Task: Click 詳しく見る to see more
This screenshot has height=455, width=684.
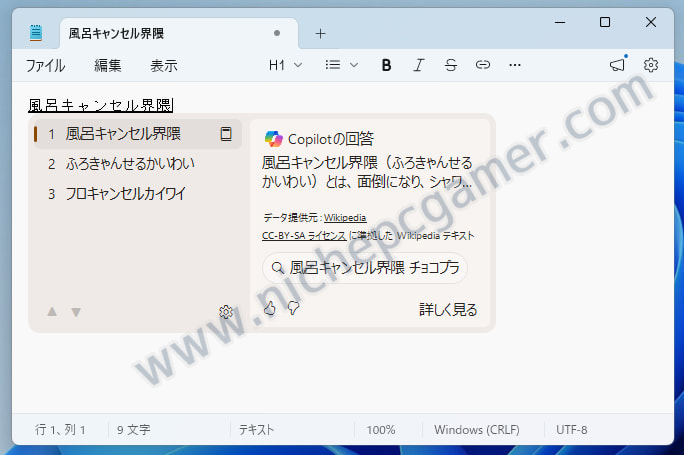Action: (448, 310)
